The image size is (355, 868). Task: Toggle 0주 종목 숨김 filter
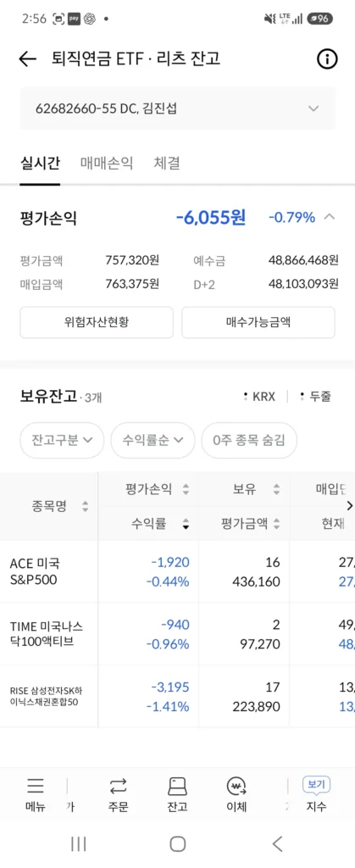point(249,440)
